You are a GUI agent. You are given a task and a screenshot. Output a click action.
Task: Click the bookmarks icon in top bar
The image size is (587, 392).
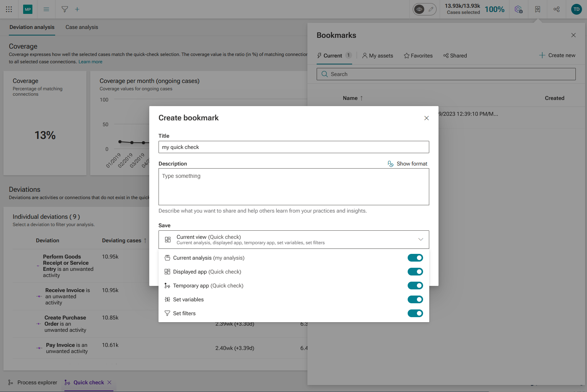[538, 9]
